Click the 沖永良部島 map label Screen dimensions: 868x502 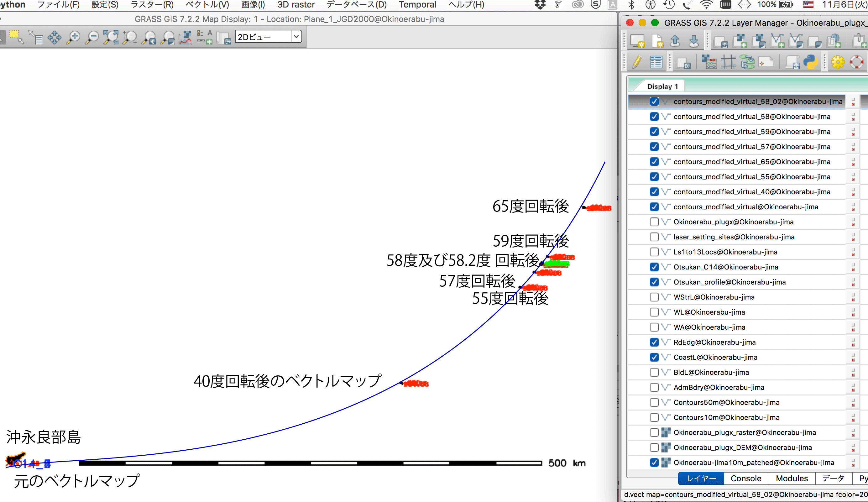43,437
